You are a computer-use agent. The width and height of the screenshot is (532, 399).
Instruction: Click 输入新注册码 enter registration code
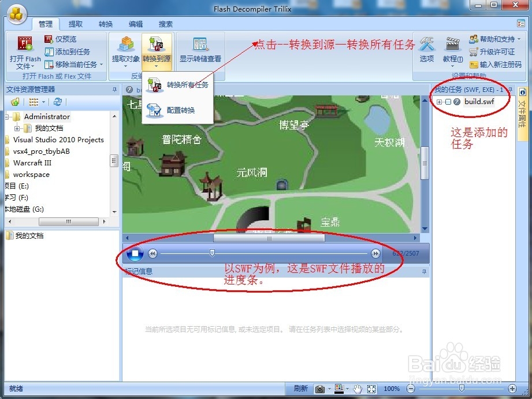click(x=496, y=64)
